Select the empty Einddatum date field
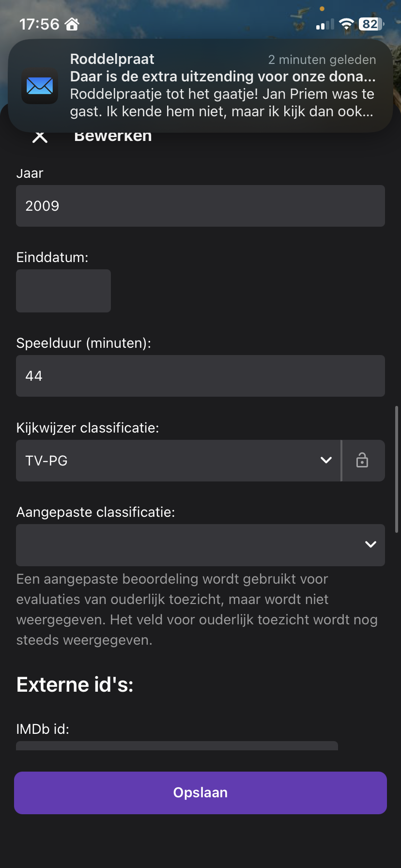This screenshot has width=401, height=868. tap(63, 291)
